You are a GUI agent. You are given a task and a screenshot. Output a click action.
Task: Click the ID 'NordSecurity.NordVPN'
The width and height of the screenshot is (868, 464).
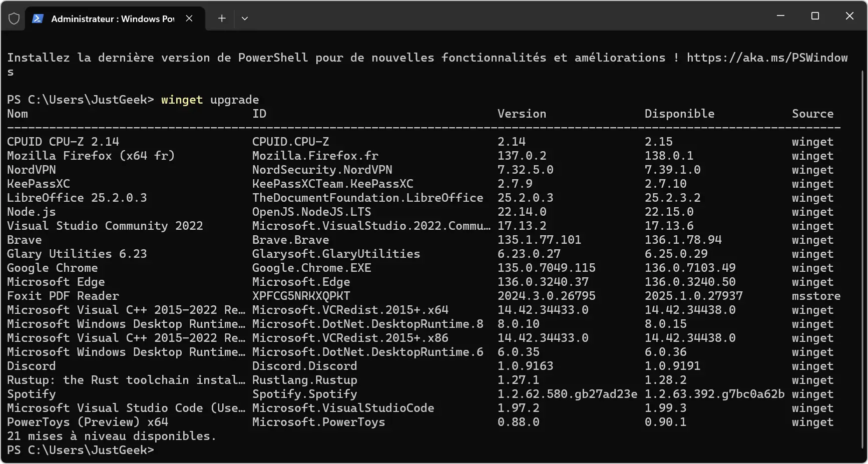click(x=322, y=170)
